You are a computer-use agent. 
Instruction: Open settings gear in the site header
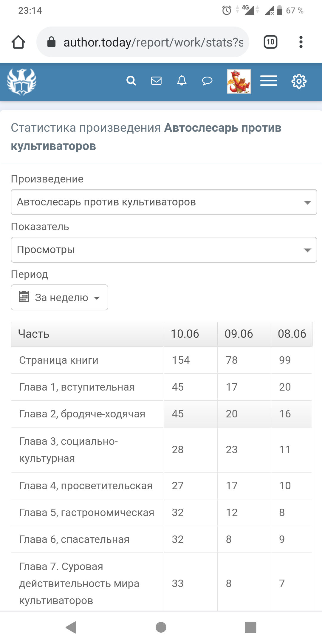click(299, 81)
